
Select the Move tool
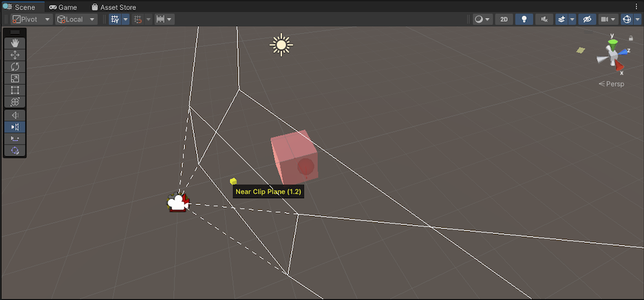point(15,55)
